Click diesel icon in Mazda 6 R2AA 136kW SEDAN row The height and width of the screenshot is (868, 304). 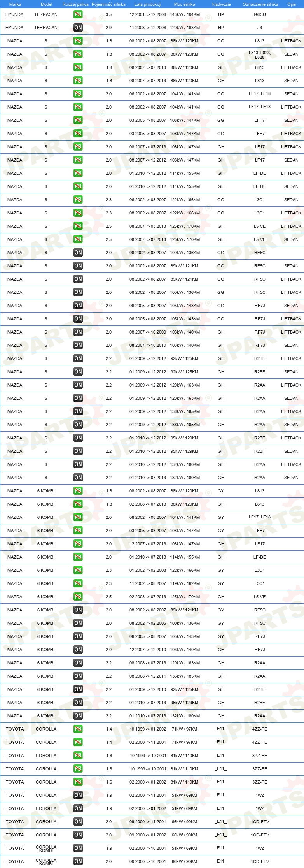coord(78,425)
